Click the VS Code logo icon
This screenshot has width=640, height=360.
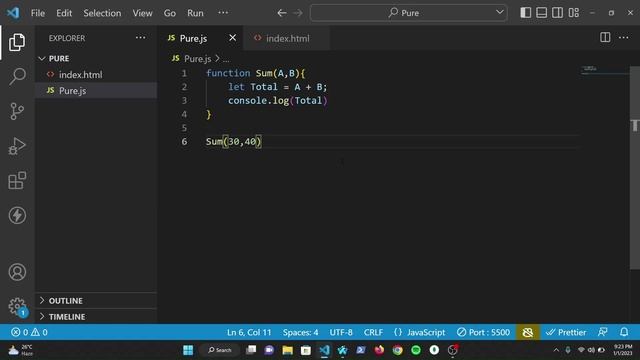(x=13, y=13)
